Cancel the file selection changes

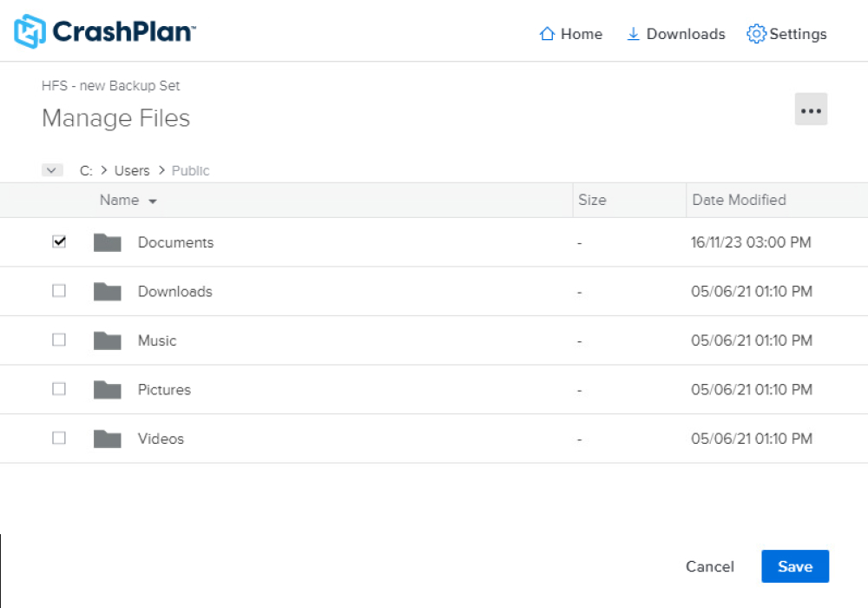click(x=710, y=566)
